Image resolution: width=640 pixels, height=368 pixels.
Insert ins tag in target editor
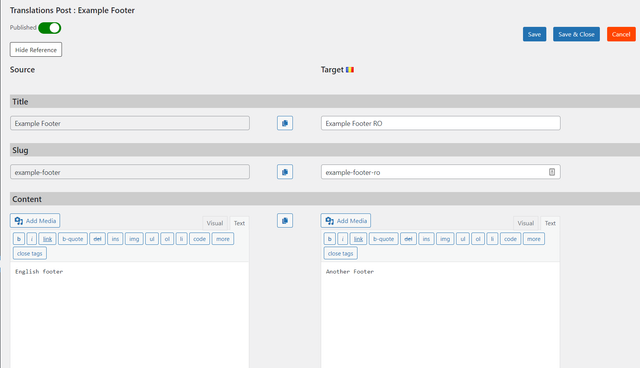click(x=426, y=239)
